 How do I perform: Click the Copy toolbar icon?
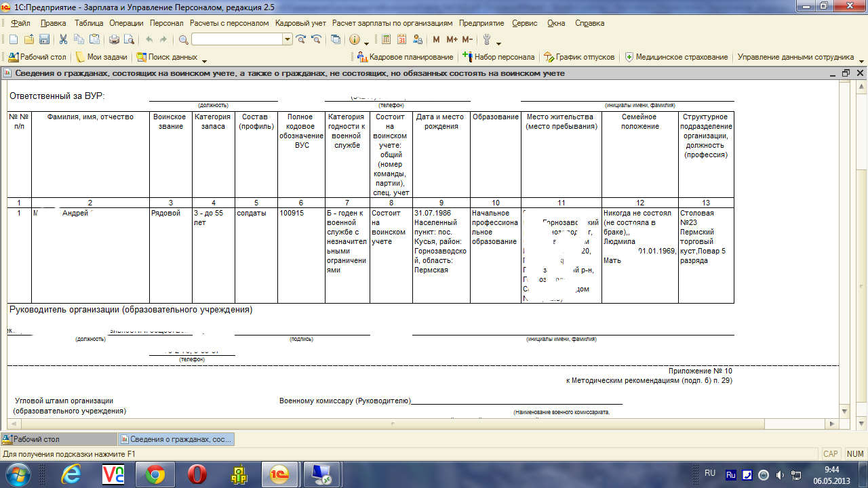79,39
